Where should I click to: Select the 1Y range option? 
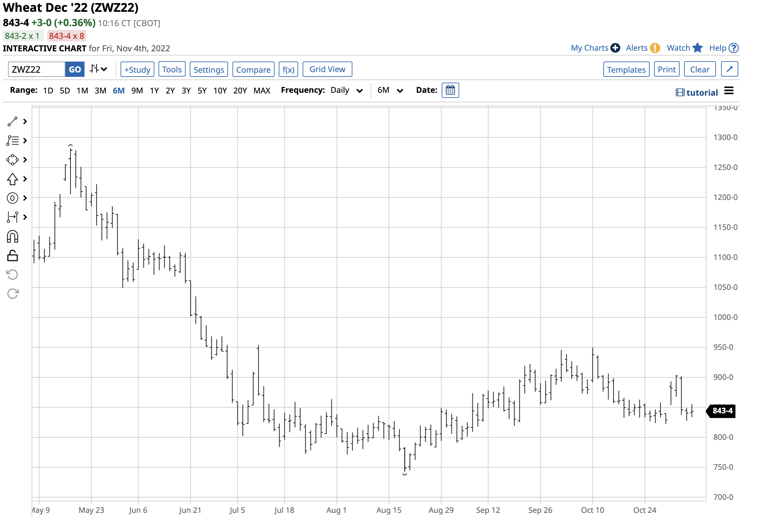coord(154,91)
